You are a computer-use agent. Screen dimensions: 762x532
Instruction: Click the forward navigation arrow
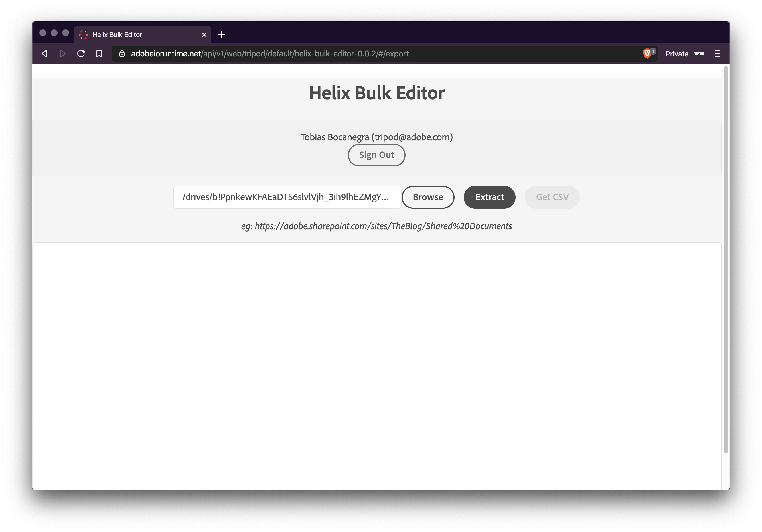pos(63,53)
